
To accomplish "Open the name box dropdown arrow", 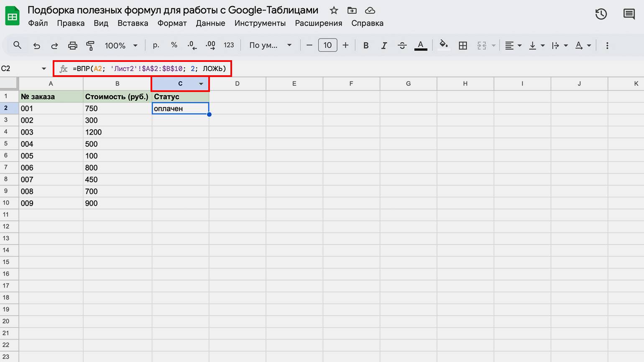I will [x=44, y=69].
